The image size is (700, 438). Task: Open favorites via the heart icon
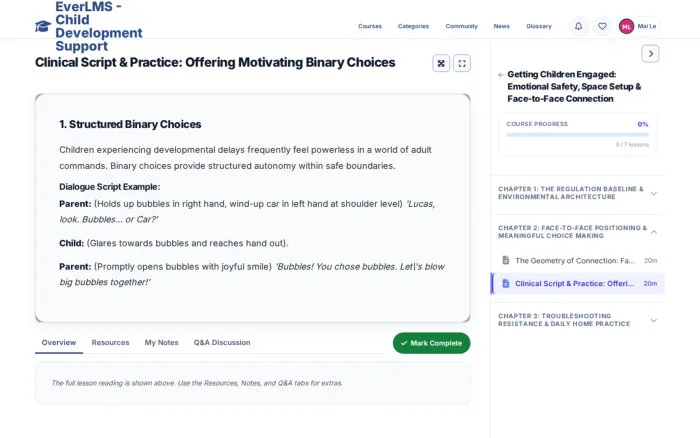click(x=602, y=26)
